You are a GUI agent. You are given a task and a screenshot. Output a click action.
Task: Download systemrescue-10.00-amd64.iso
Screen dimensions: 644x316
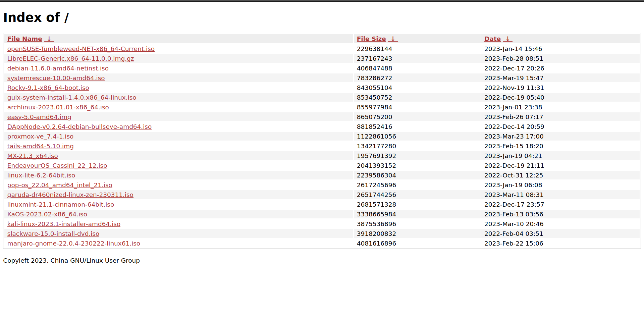click(x=56, y=78)
